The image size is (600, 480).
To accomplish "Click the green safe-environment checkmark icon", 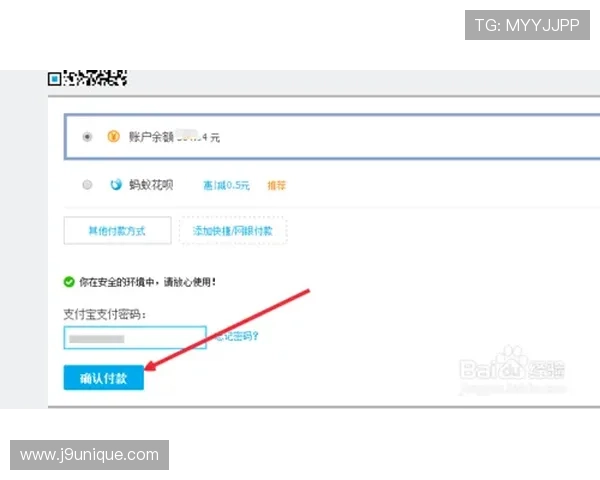I will click(69, 282).
